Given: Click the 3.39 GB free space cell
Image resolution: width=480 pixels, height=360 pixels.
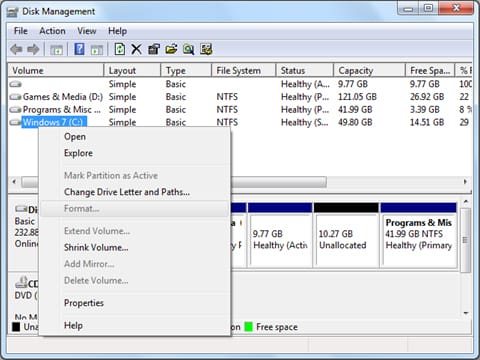Looking at the screenshot, I should click(x=425, y=110).
